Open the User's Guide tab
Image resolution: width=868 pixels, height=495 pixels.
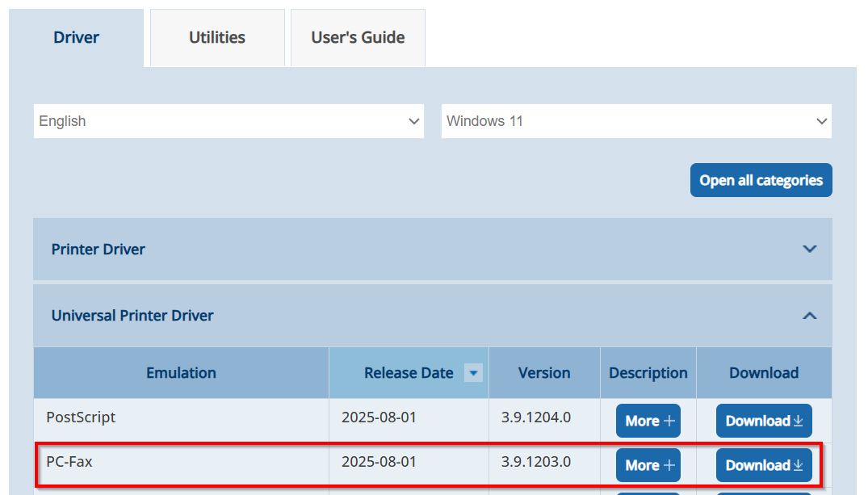[358, 38]
